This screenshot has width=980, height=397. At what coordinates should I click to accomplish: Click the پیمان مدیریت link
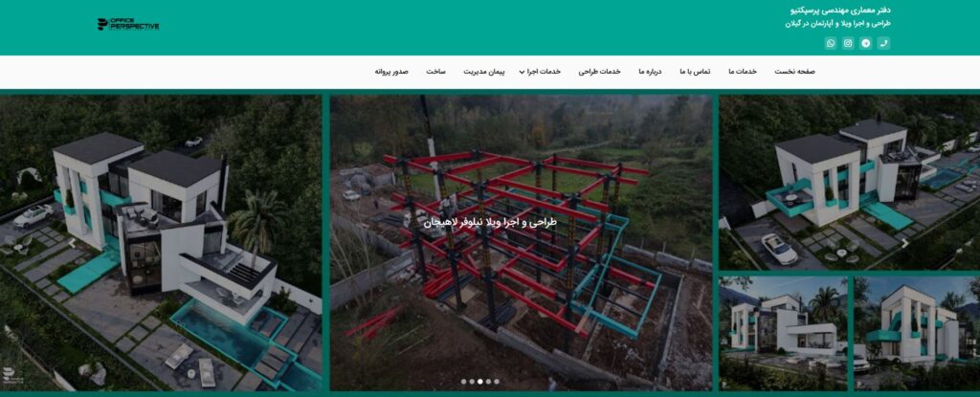[x=483, y=72]
